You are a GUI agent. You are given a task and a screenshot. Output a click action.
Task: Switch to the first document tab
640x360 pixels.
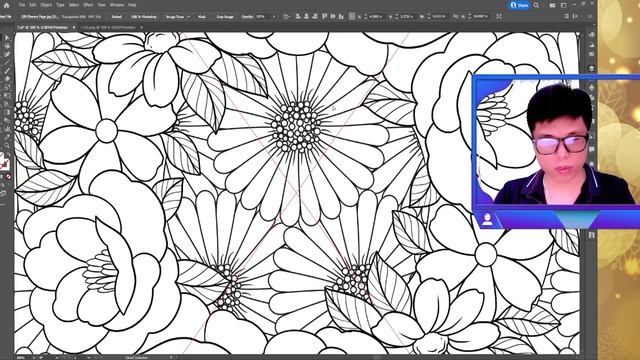click(x=42, y=27)
